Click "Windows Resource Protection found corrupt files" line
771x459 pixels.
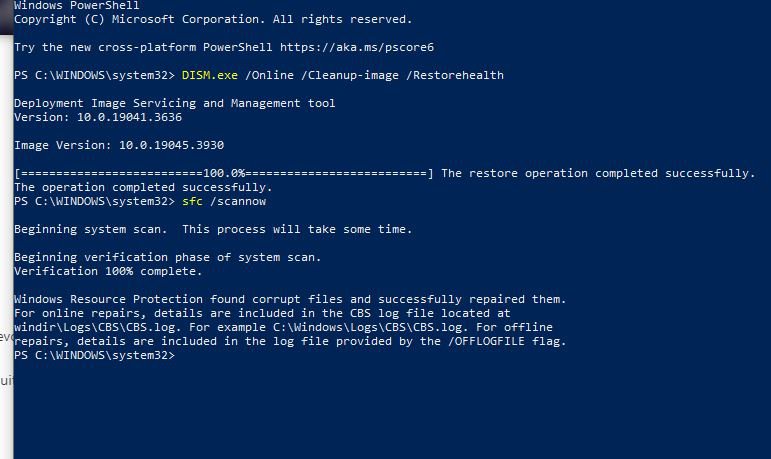[x=180, y=299]
